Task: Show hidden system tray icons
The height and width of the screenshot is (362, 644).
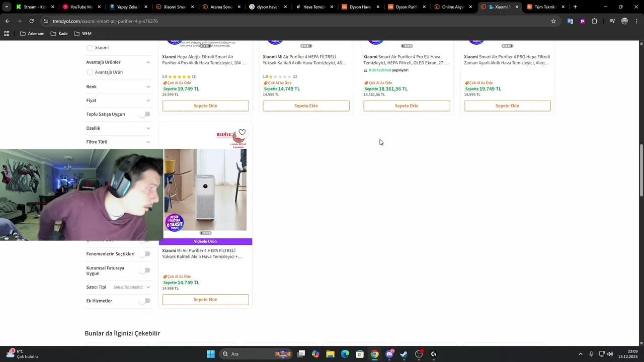Action: pos(580,354)
